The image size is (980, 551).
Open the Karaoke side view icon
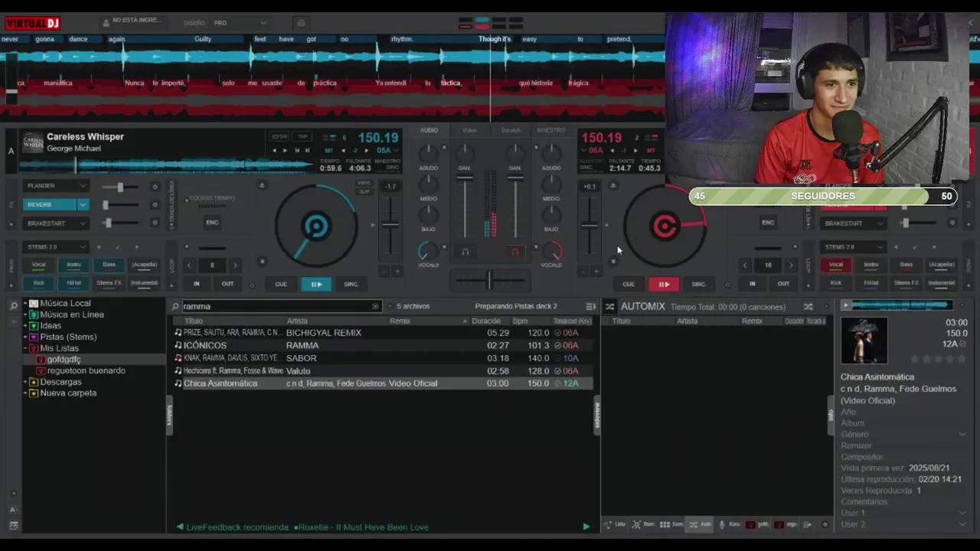[729, 524]
